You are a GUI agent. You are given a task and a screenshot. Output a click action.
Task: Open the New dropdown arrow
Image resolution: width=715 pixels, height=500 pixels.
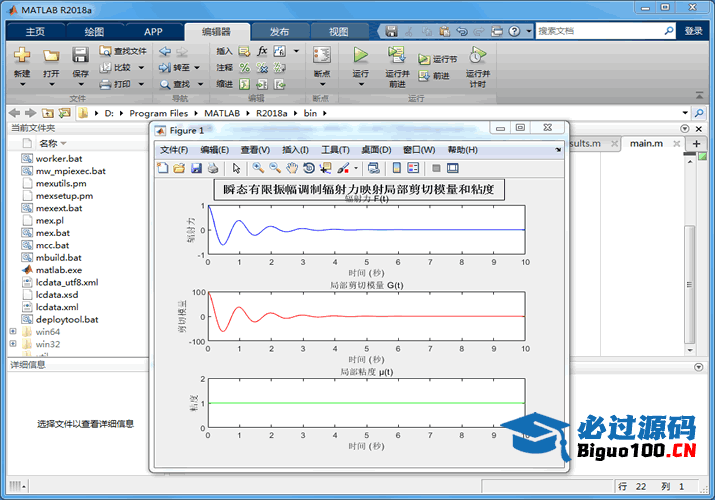(x=22, y=85)
